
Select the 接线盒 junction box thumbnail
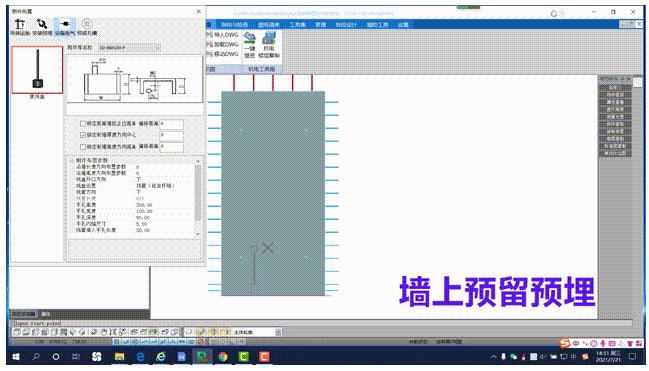[x=37, y=70]
